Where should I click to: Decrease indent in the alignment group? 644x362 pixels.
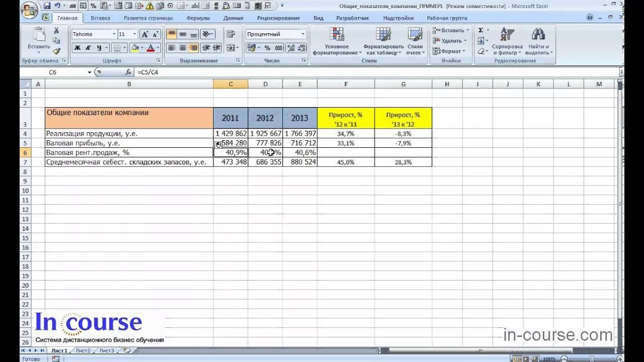click(x=206, y=48)
